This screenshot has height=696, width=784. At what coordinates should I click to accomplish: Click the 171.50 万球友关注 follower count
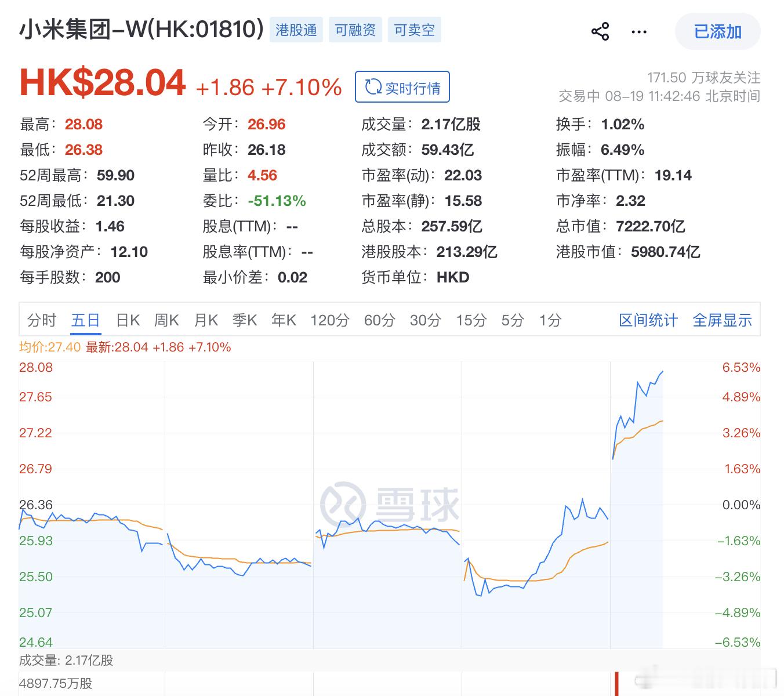point(704,77)
